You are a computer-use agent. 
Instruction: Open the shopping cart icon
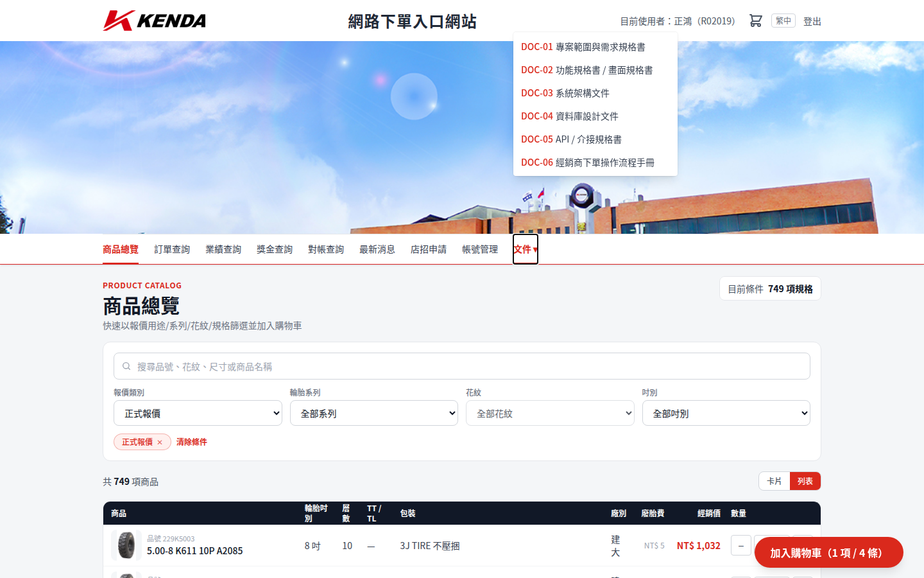click(755, 21)
